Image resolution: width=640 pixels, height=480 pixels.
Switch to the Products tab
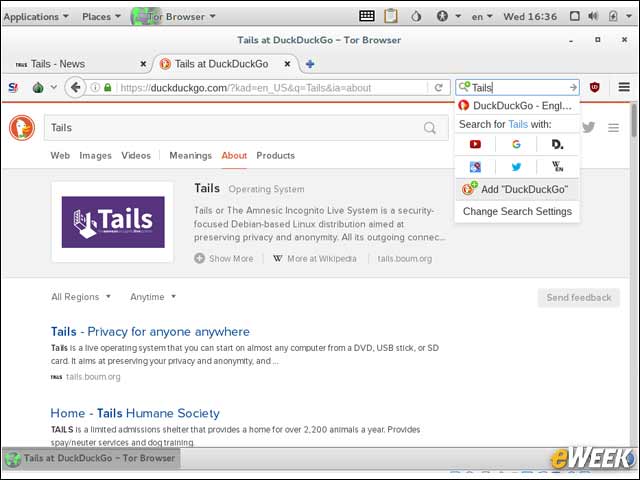click(x=276, y=156)
